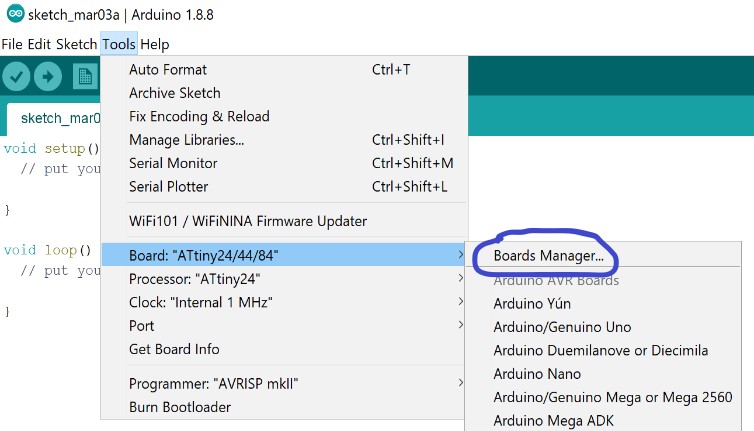
Task: Expand the Programmer: "AVRISP mkII" submenu
Action: [x=284, y=383]
